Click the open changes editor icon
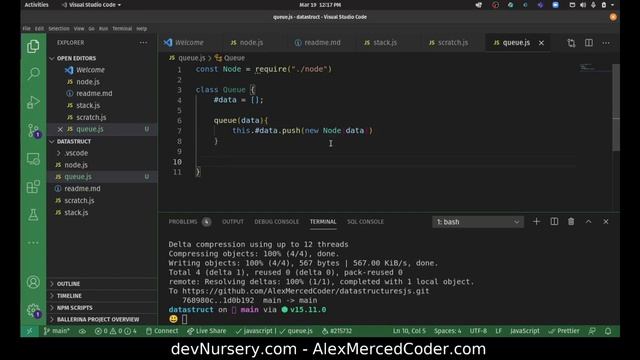Screen dimensions: 640x360 click(x=571, y=43)
